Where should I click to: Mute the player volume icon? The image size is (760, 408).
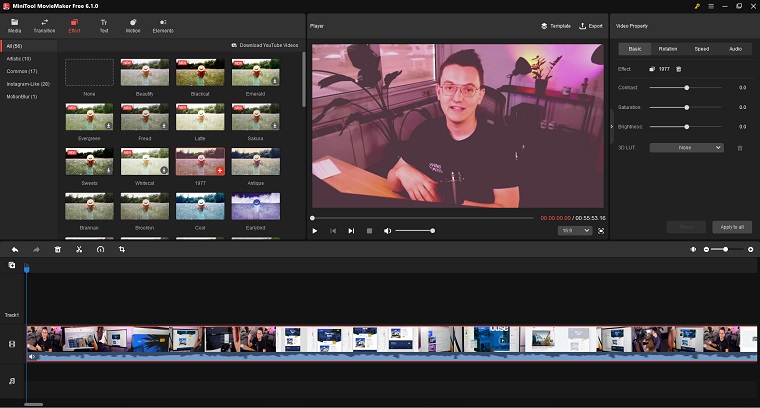click(387, 231)
